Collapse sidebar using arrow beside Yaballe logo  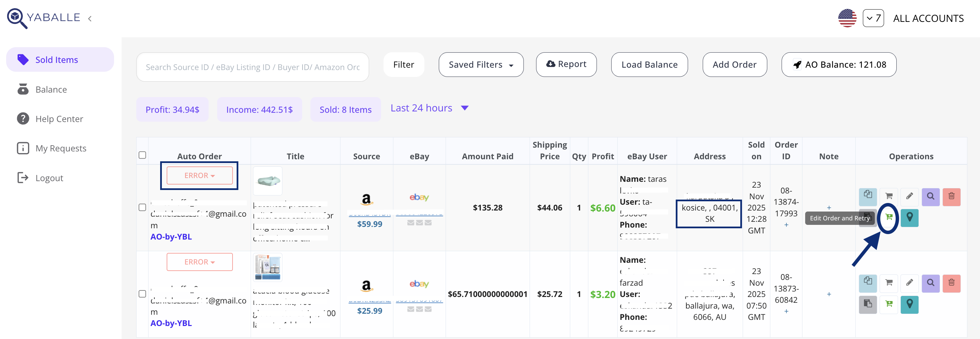(x=90, y=18)
